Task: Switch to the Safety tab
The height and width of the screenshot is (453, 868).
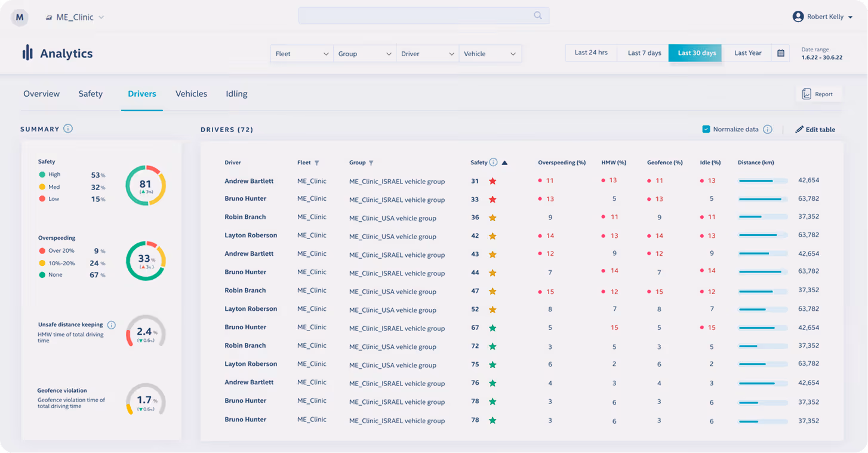Action: pyautogui.click(x=90, y=94)
